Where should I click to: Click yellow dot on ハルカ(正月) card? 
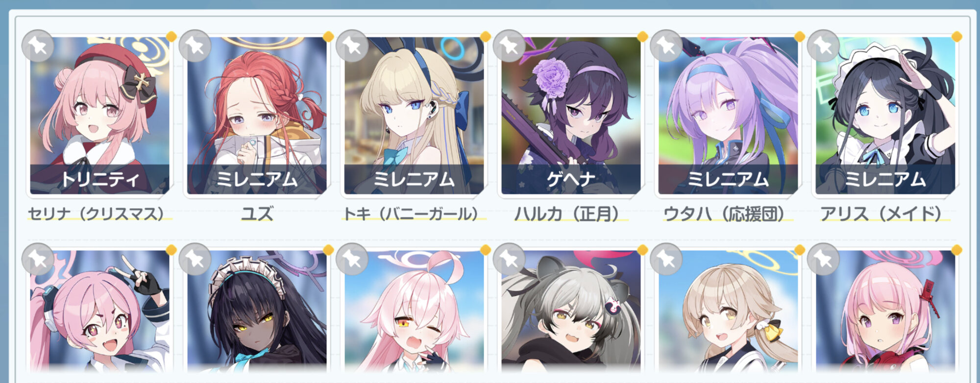642,37
